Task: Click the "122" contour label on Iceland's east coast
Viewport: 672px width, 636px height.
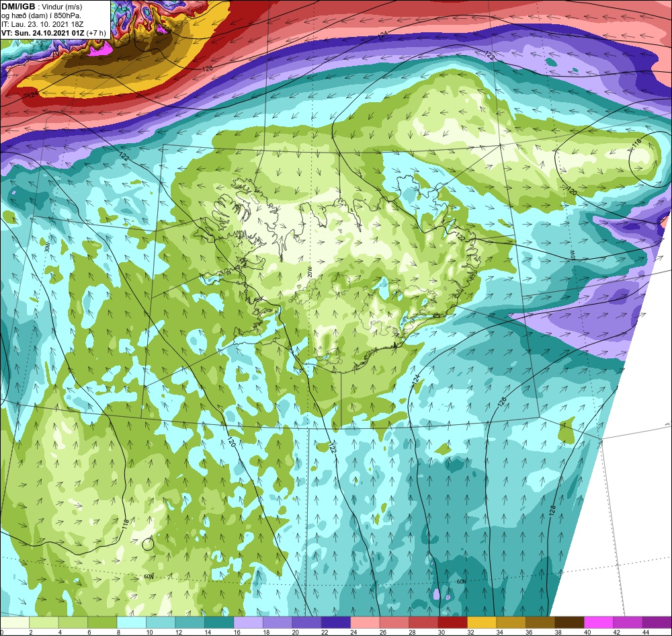Action: point(460,237)
